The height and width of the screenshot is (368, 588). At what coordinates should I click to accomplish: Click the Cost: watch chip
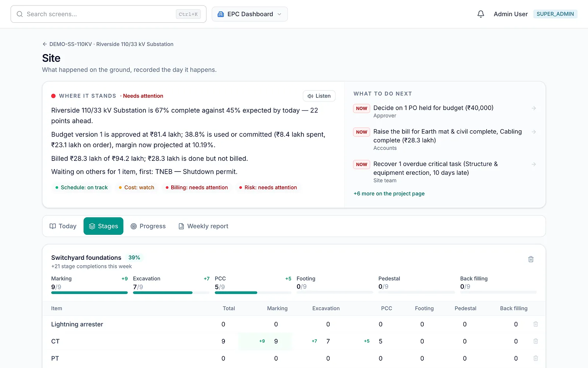coord(136,187)
